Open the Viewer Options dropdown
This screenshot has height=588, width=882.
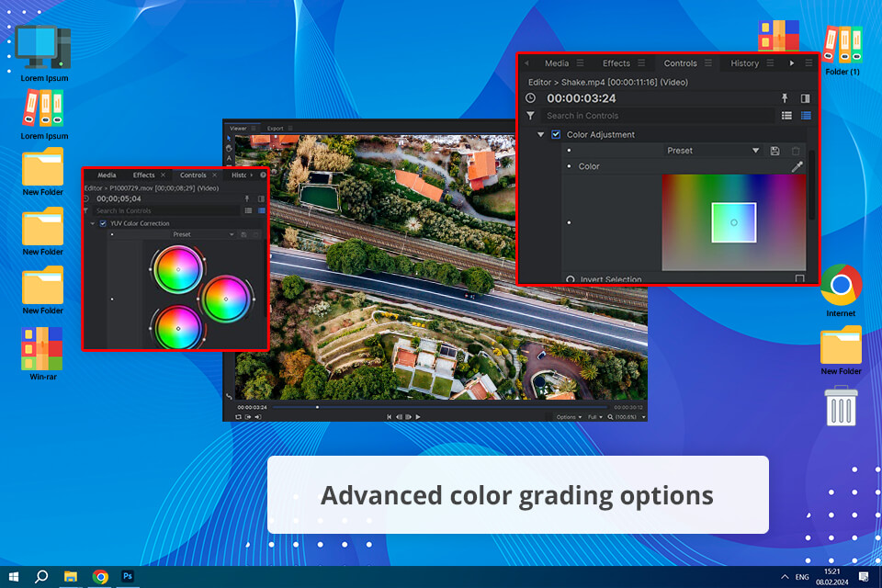(569, 417)
